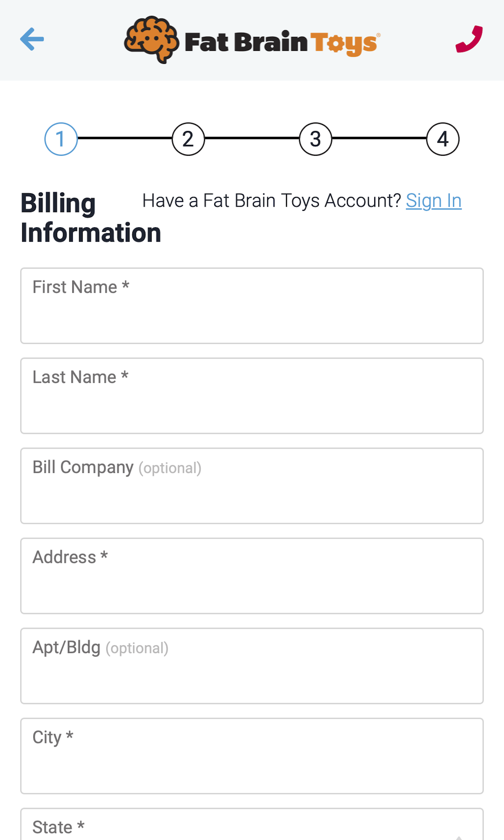Image resolution: width=504 pixels, height=840 pixels.
Task: Select the Last Name field
Action: [252, 395]
